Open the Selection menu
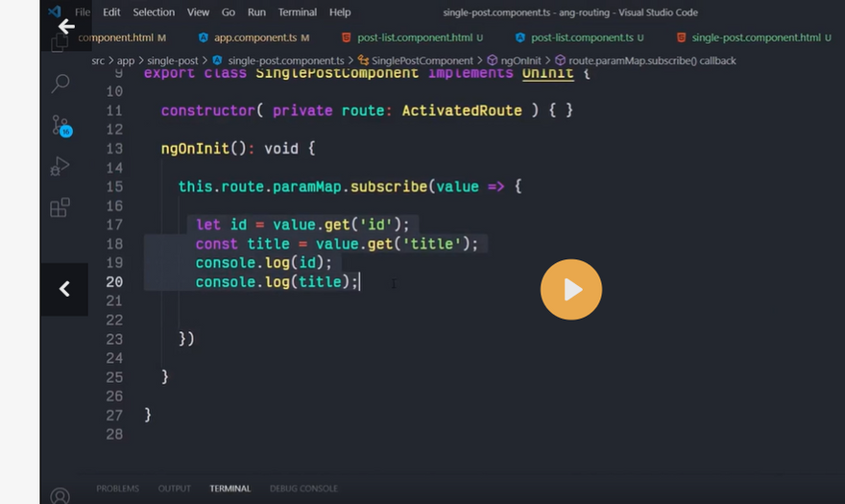The image size is (845, 504). [154, 12]
